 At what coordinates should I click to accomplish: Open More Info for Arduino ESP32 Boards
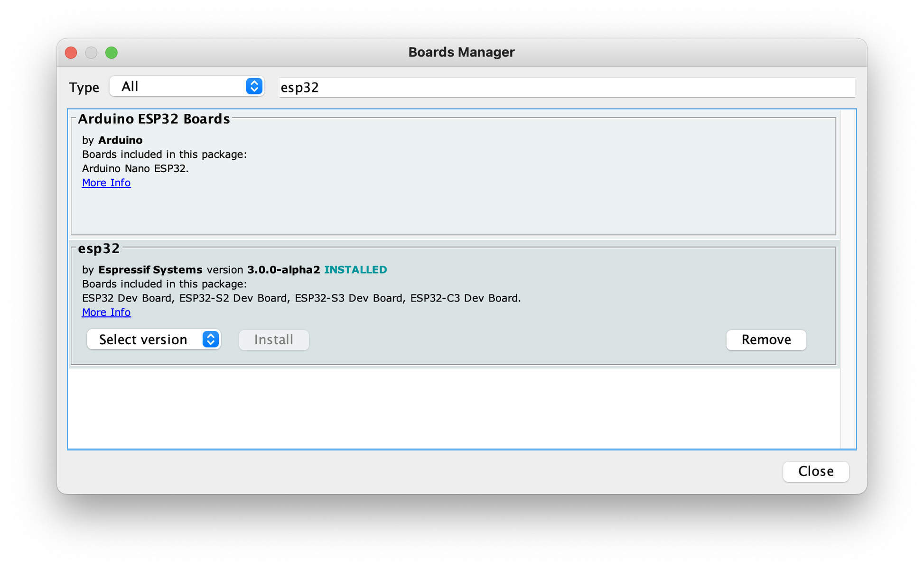pyautogui.click(x=106, y=183)
